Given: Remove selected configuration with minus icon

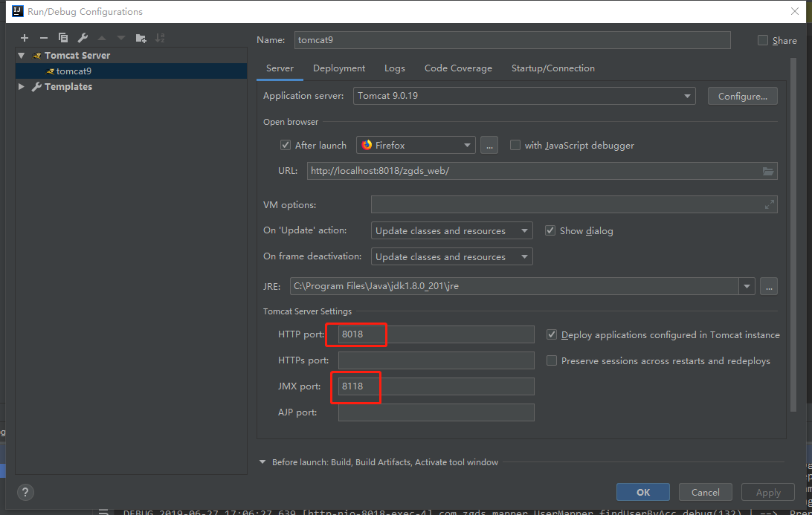Looking at the screenshot, I should point(43,38).
